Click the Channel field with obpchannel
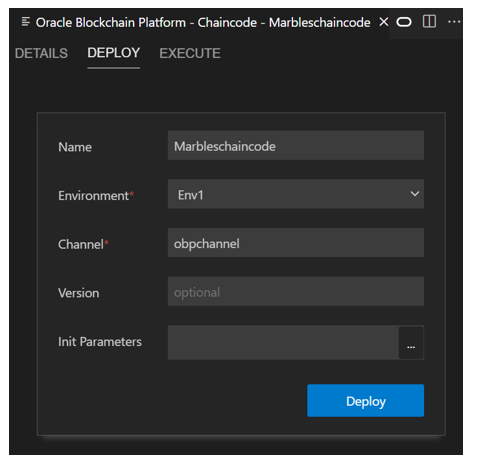The height and width of the screenshot is (473, 478). coord(296,243)
